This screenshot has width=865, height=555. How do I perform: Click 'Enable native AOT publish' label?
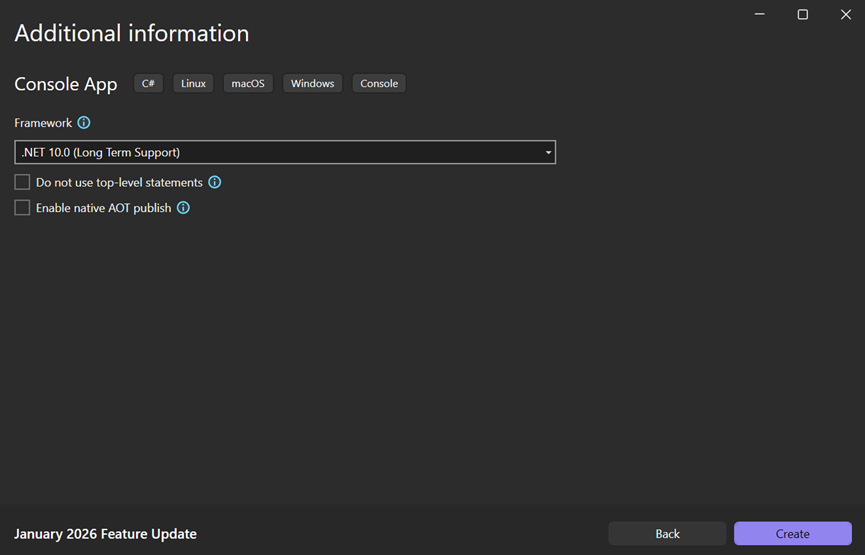104,207
